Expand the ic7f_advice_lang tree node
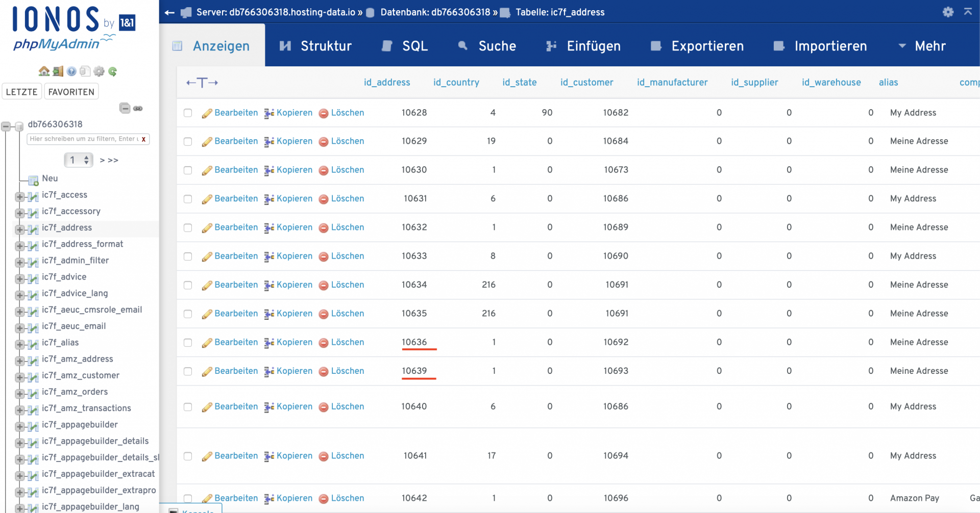The width and height of the screenshot is (980, 513). click(19, 295)
